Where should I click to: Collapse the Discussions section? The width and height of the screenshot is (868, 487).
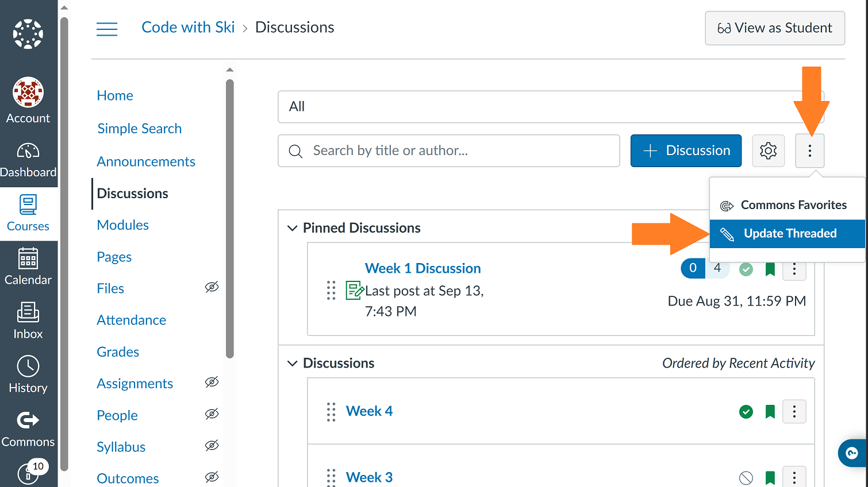pyautogui.click(x=292, y=363)
